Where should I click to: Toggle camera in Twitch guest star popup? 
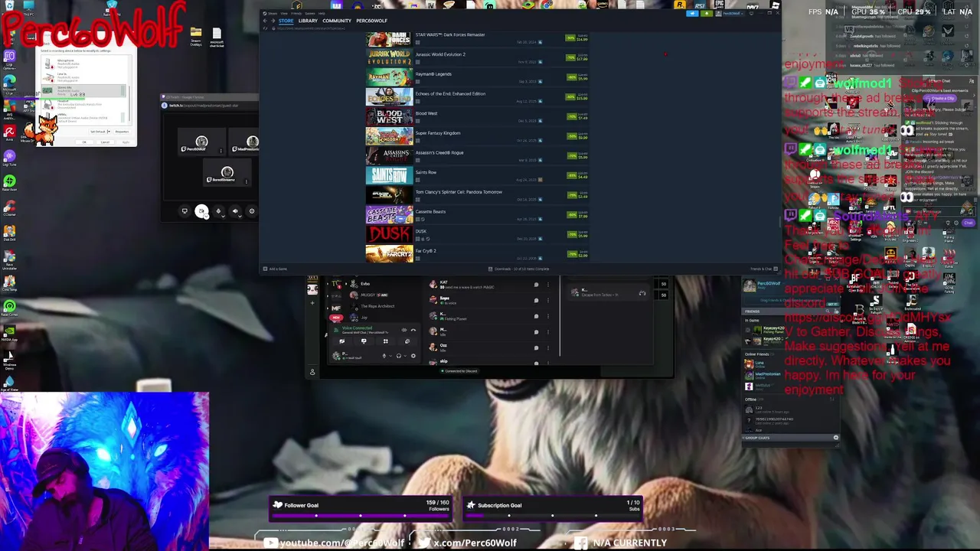[201, 211]
